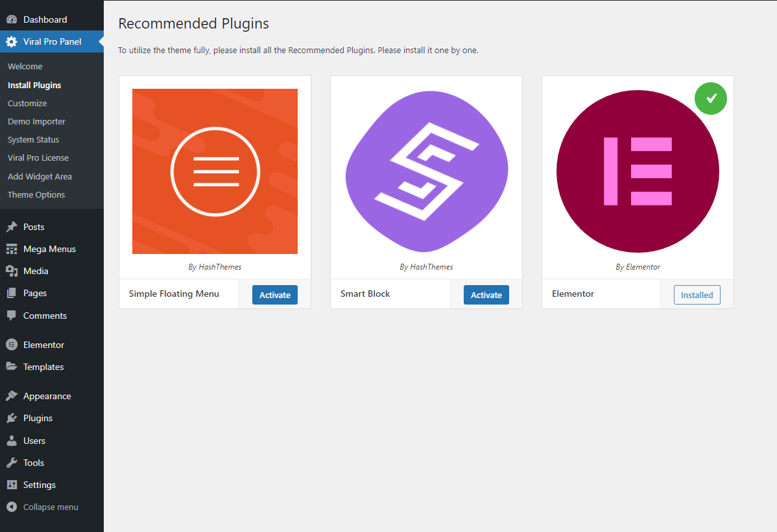The image size is (777, 532).
Task: Select Add Widget Area submenu item
Action: tap(40, 177)
